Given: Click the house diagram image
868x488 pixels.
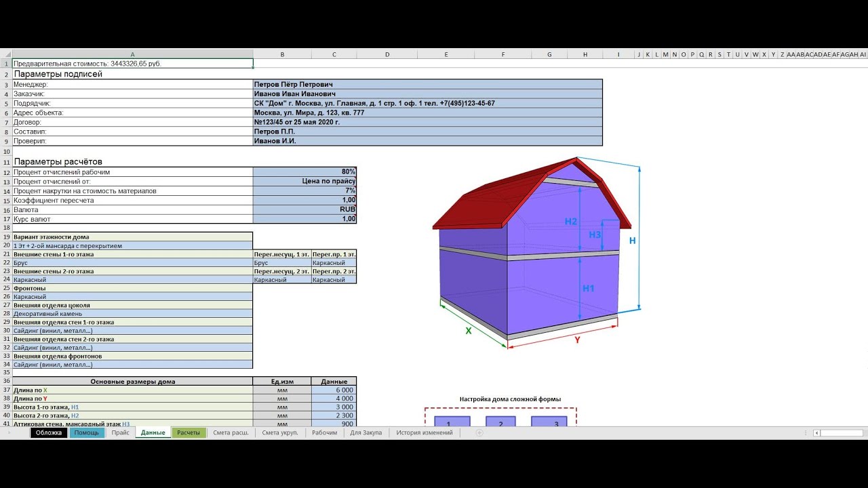Looking at the screenshot, I should click(x=536, y=253).
